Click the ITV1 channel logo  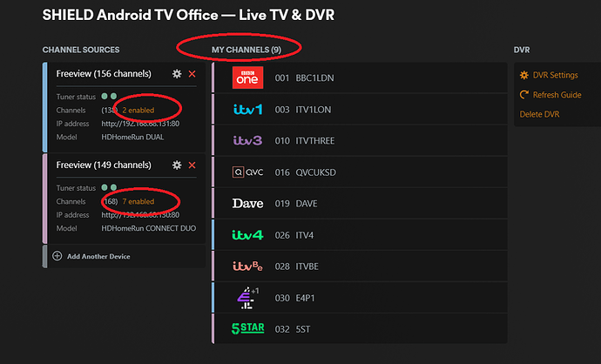click(247, 110)
